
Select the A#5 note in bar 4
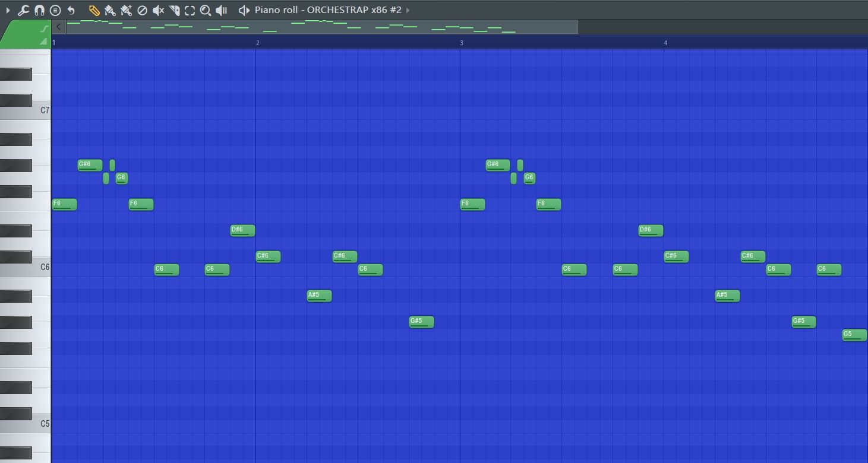[x=727, y=296]
